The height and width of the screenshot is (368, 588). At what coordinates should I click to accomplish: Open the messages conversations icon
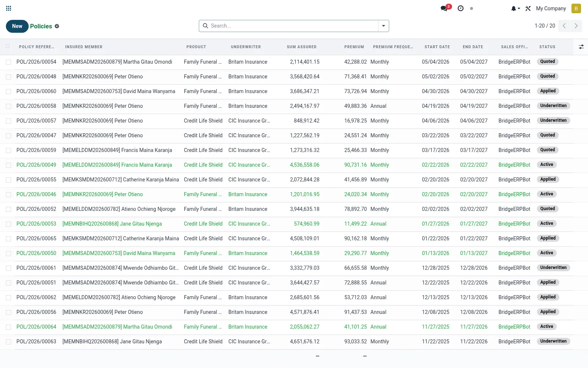(444, 8)
